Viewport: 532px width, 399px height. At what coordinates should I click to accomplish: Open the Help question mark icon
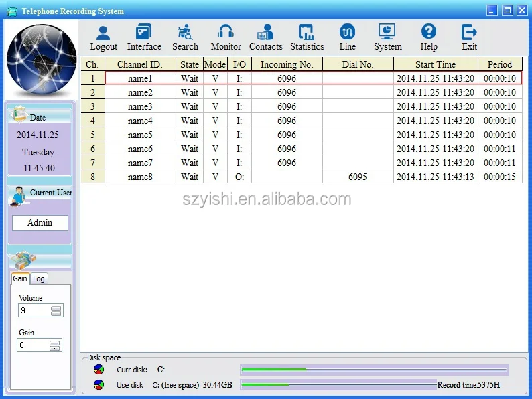coord(429,32)
